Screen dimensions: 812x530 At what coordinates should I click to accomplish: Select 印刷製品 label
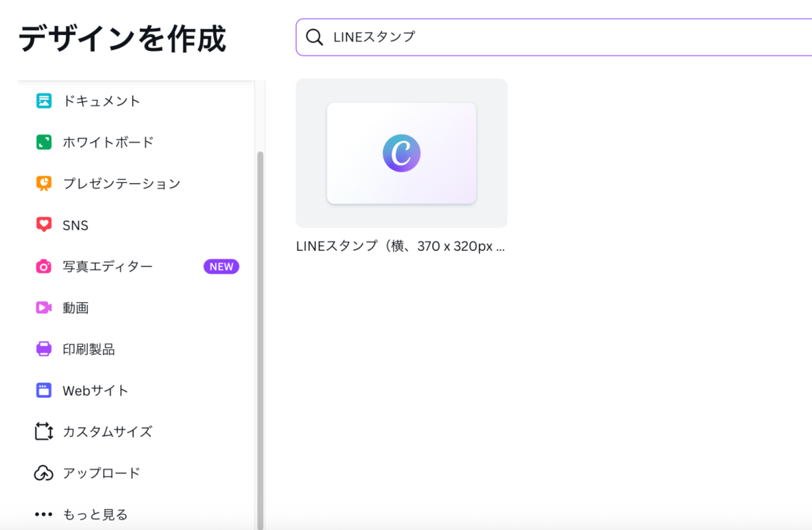[88, 350]
